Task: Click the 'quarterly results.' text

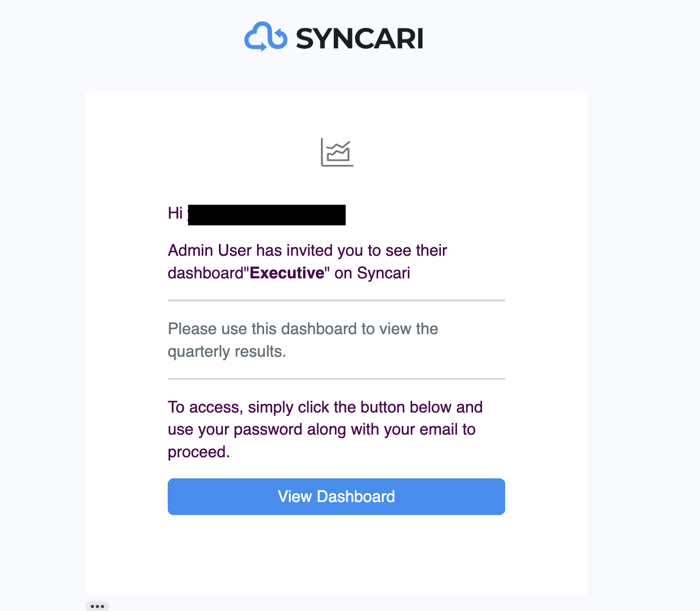Action: (x=227, y=352)
